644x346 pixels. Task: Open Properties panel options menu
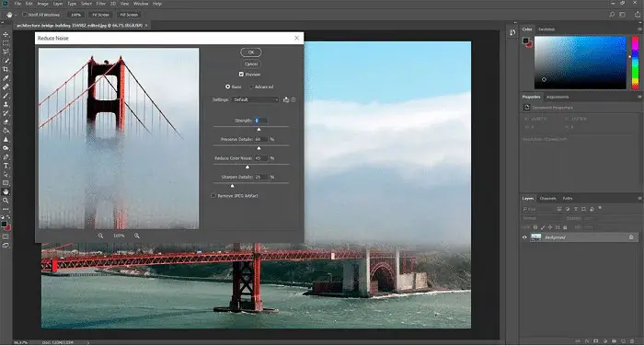click(639, 97)
